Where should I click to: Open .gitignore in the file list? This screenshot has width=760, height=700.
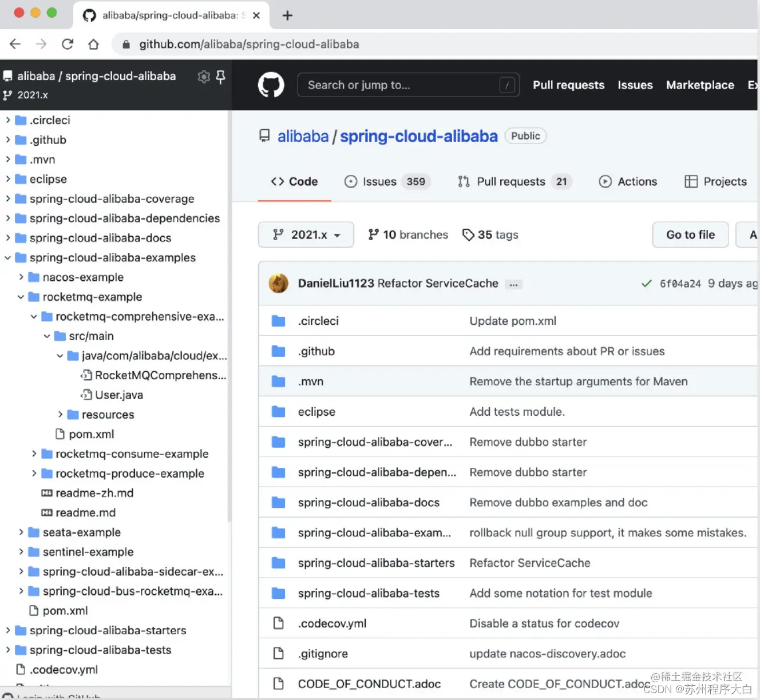click(x=323, y=654)
